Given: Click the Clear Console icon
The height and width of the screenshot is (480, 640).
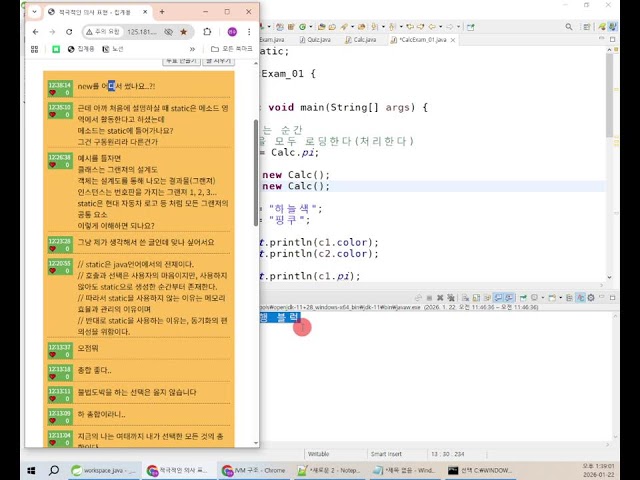Looking at the screenshot, I should pyautogui.click(x=465, y=298).
